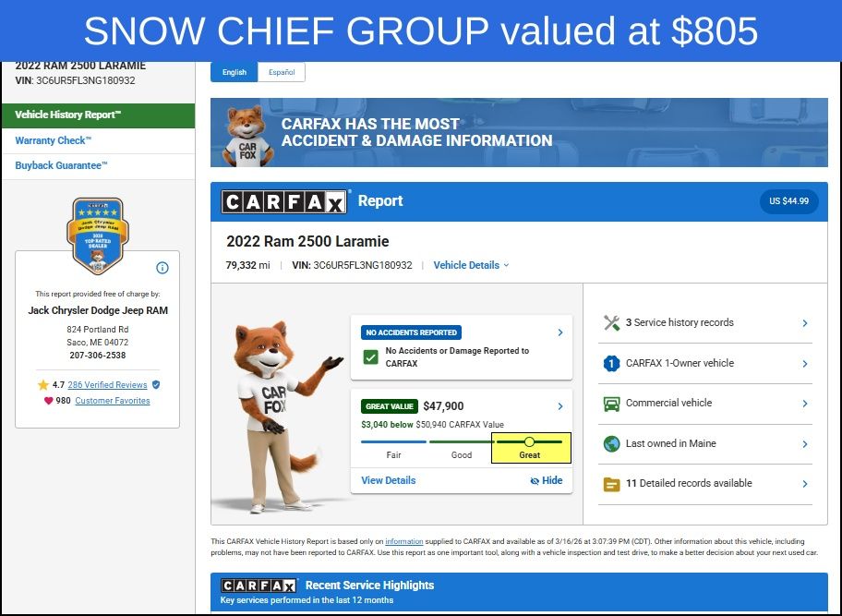Screen dimensions: 842x616
Task: Click the globe icon for Last owned in Maine
Action: click(x=611, y=443)
